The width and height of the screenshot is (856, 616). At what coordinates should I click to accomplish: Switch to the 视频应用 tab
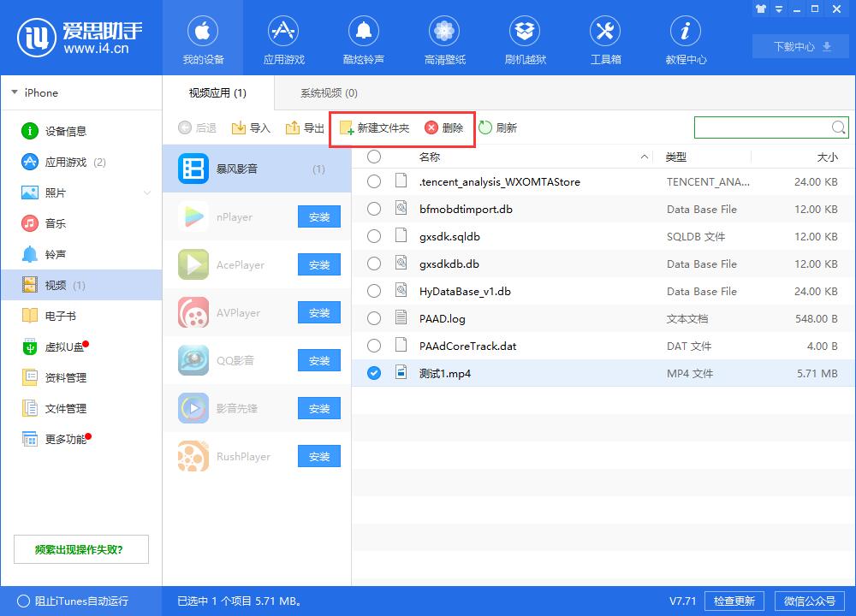tap(218, 92)
